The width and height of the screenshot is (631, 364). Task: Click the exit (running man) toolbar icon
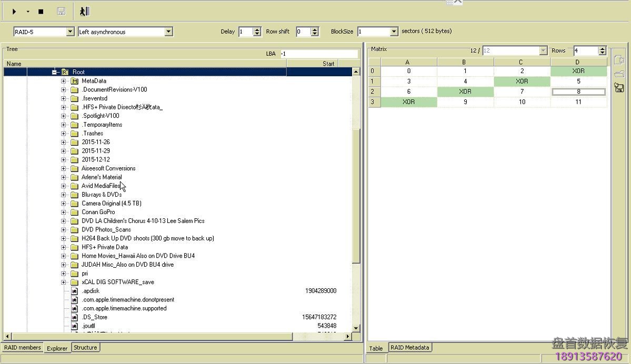(x=83, y=11)
